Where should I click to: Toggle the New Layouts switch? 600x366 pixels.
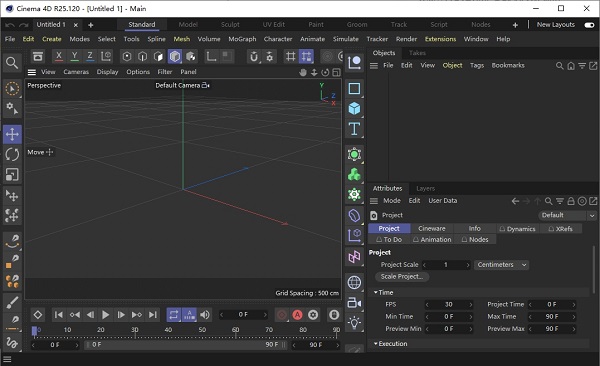589,25
